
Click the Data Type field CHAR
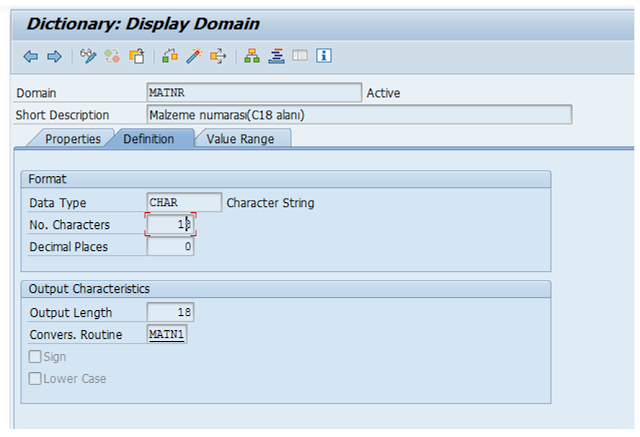(184, 202)
